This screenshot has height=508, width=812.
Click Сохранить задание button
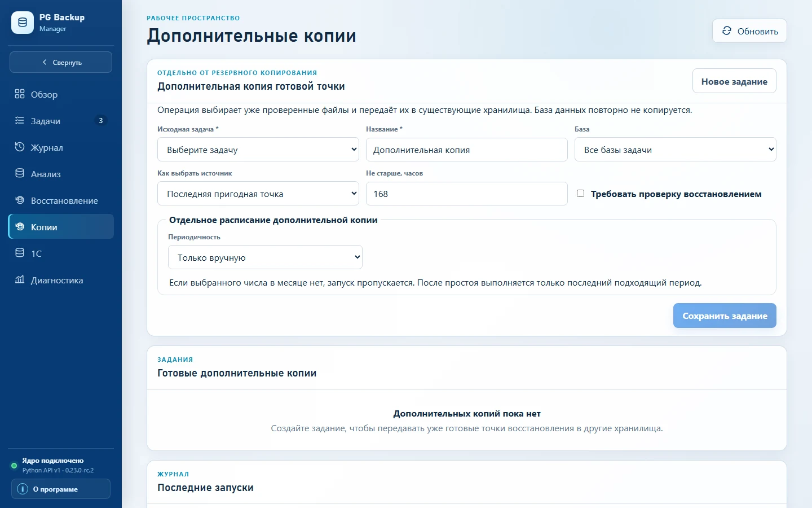pyautogui.click(x=725, y=316)
